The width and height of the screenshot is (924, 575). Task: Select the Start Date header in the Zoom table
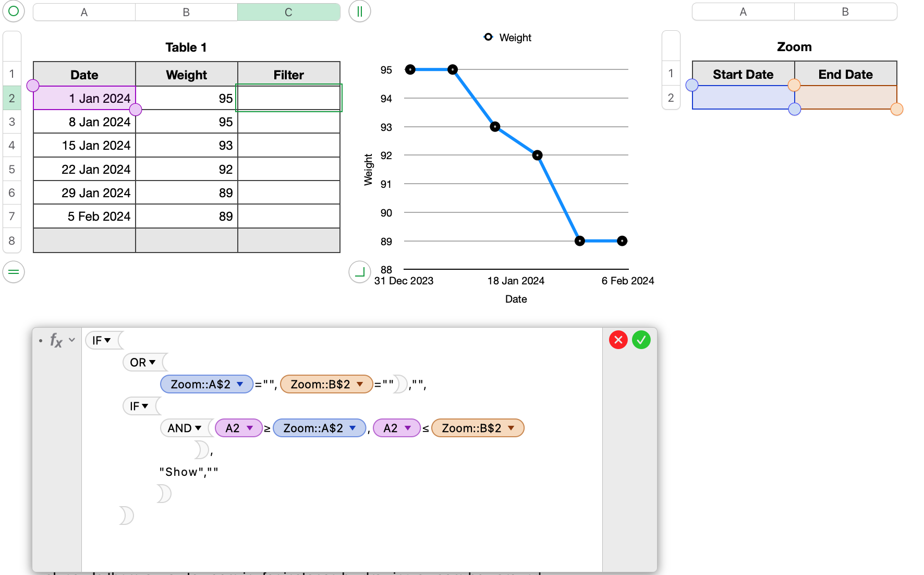[743, 74]
